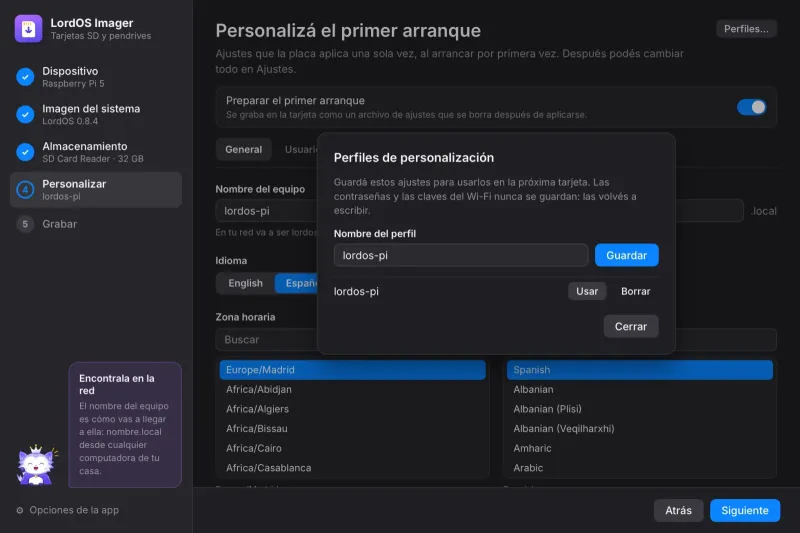Viewport: 800px width, 533px height.
Task: Select Africa/Casablanca time zone
Action: pyautogui.click(x=352, y=468)
